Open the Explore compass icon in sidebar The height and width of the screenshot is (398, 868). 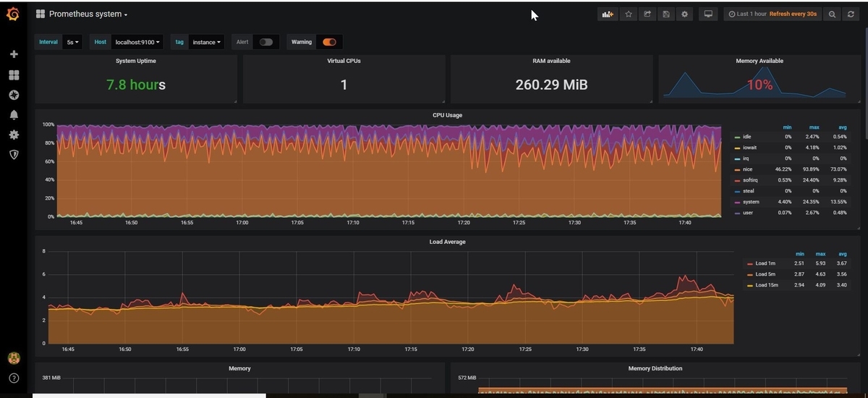tap(14, 95)
